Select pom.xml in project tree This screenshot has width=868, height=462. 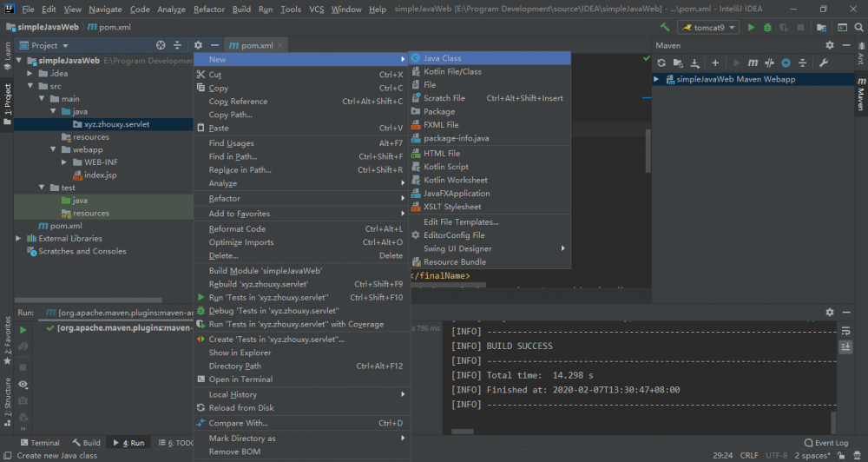61,226
